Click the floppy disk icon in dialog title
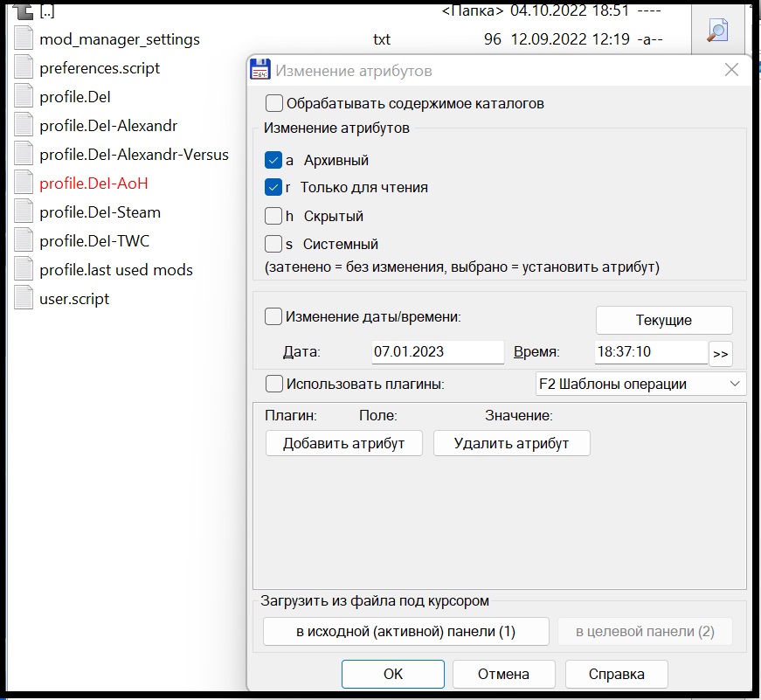Viewport: 761px width, 700px height. (x=260, y=71)
